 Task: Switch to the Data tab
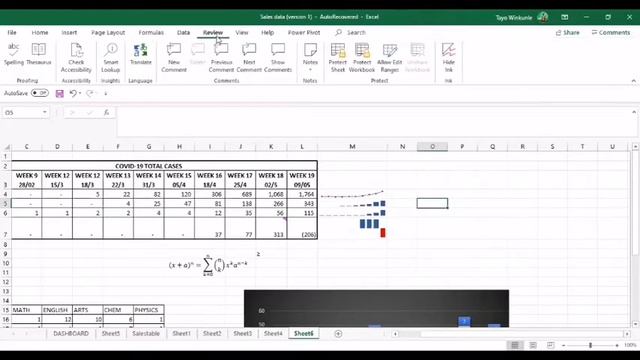click(x=183, y=32)
